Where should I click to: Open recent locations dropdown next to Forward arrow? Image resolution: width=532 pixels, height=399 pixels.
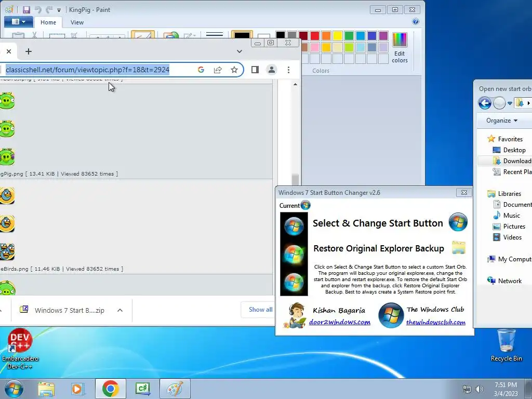click(x=510, y=103)
